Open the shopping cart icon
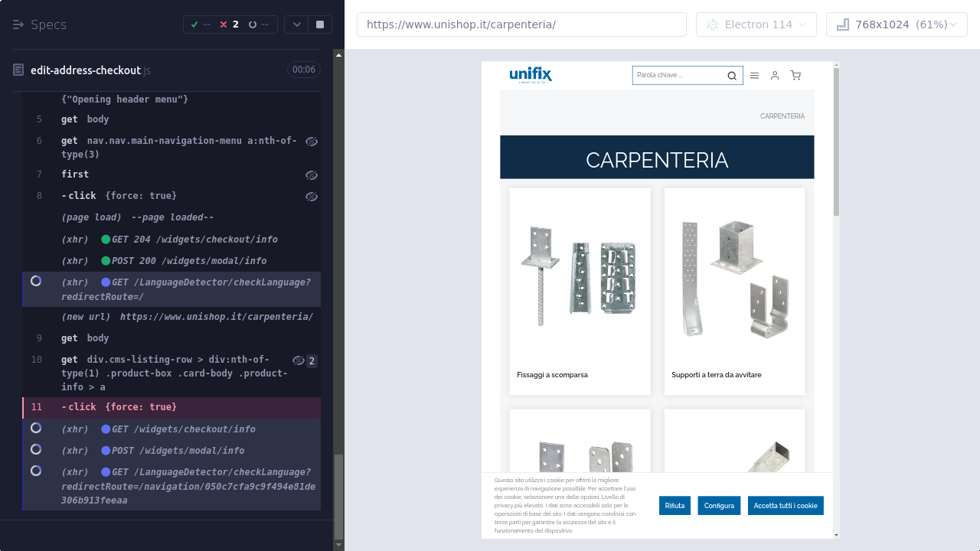 (795, 76)
